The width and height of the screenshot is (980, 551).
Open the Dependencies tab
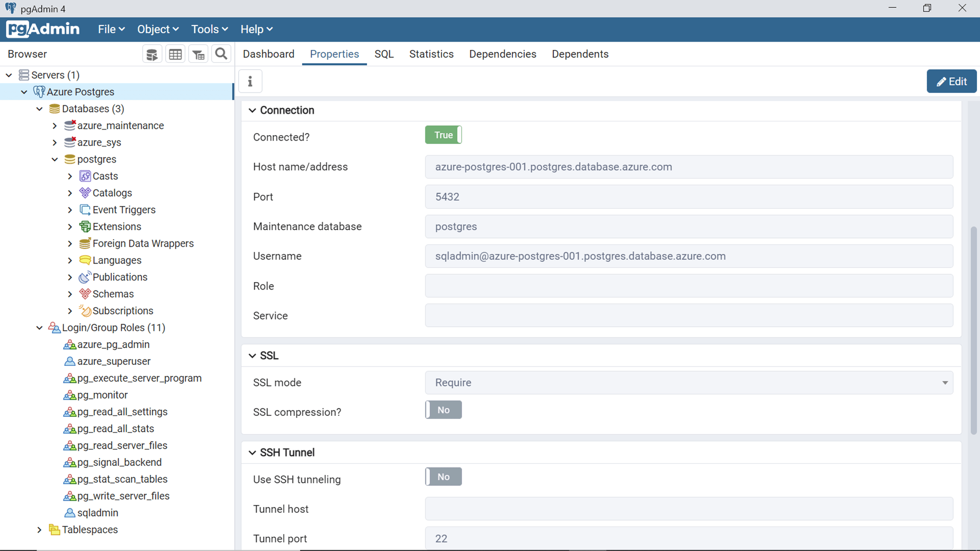click(502, 54)
